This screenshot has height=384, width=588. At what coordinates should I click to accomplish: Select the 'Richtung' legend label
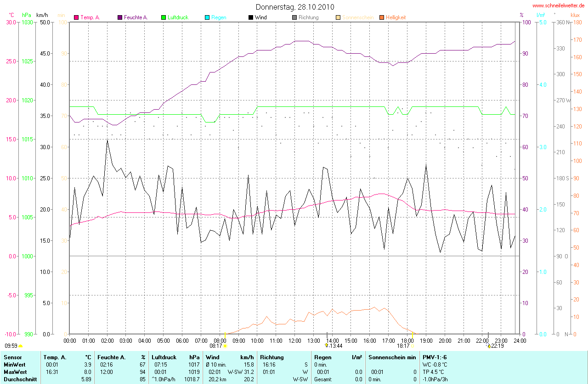click(x=308, y=17)
